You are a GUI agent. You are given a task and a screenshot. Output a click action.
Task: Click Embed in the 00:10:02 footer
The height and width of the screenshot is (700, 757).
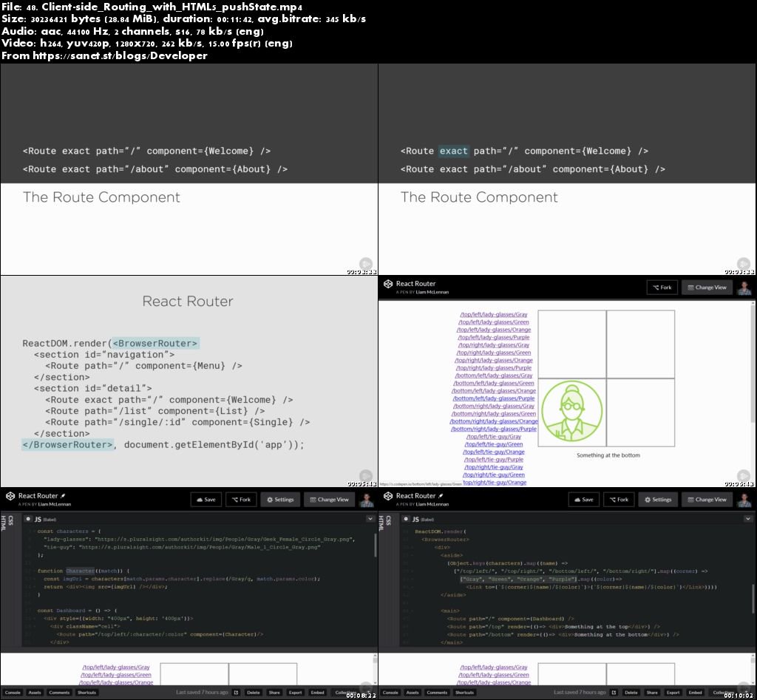[695, 693]
